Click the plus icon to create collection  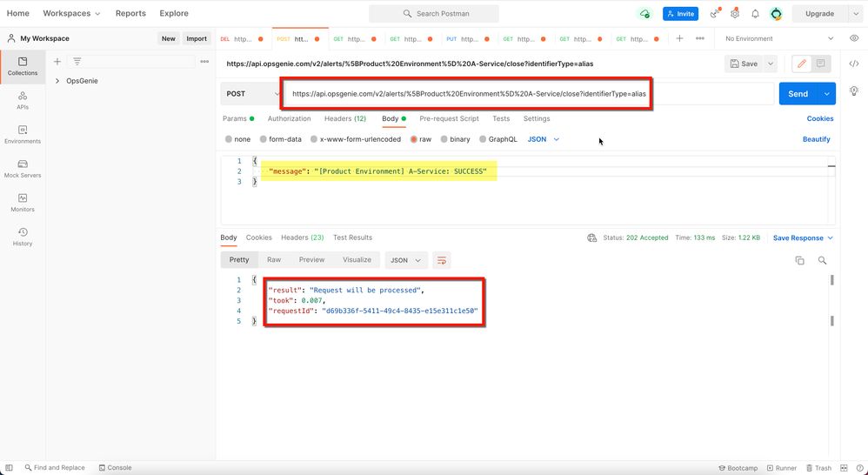[57, 62]
